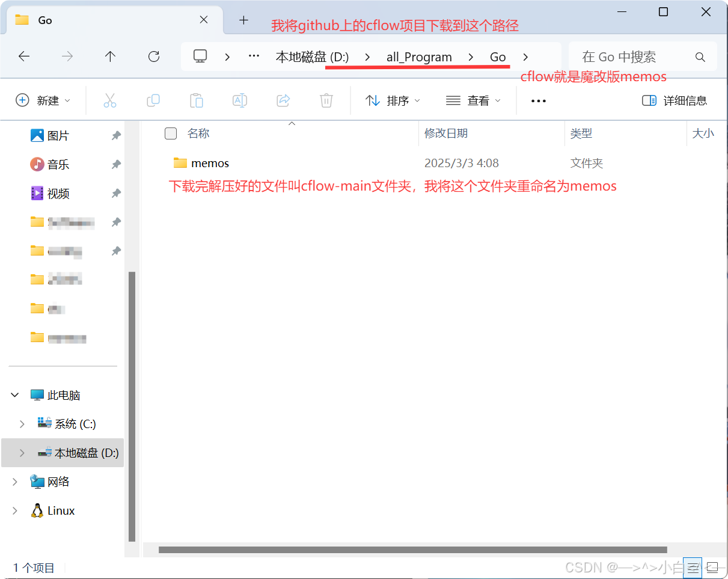
Task: Check the select-all checkbox in the 名称 header
Action: 171,133
